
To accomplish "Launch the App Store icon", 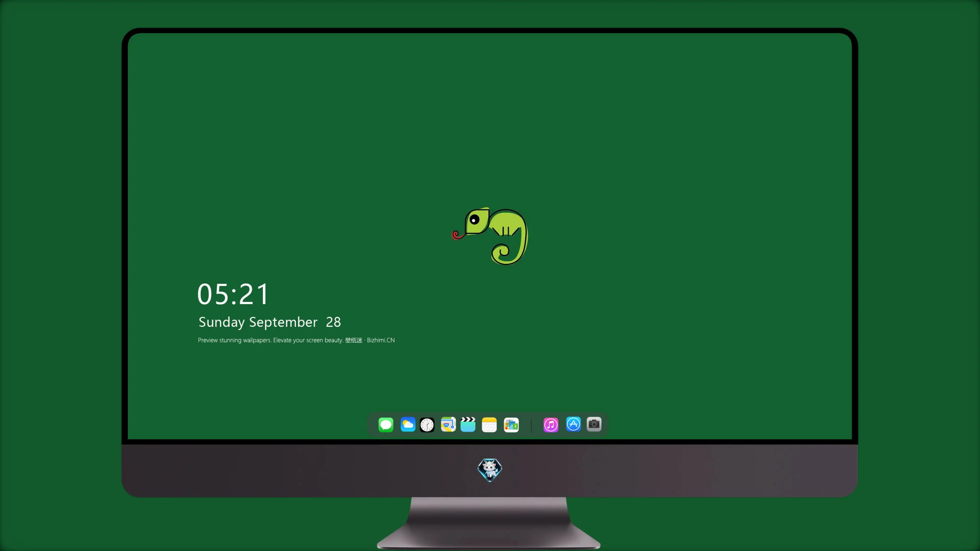I will click(573, 424).
